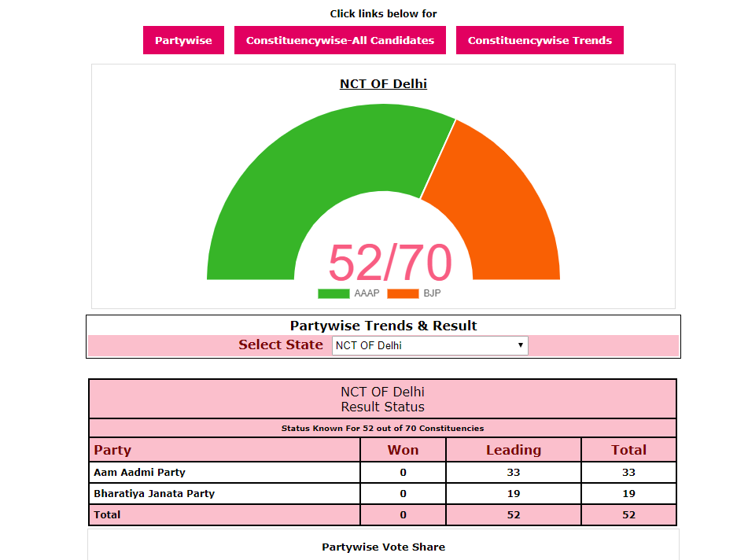Click Bharatiya Janata Party total value 19
The width and height of the screenshot is (737, 560).
(x=628, y=494)
